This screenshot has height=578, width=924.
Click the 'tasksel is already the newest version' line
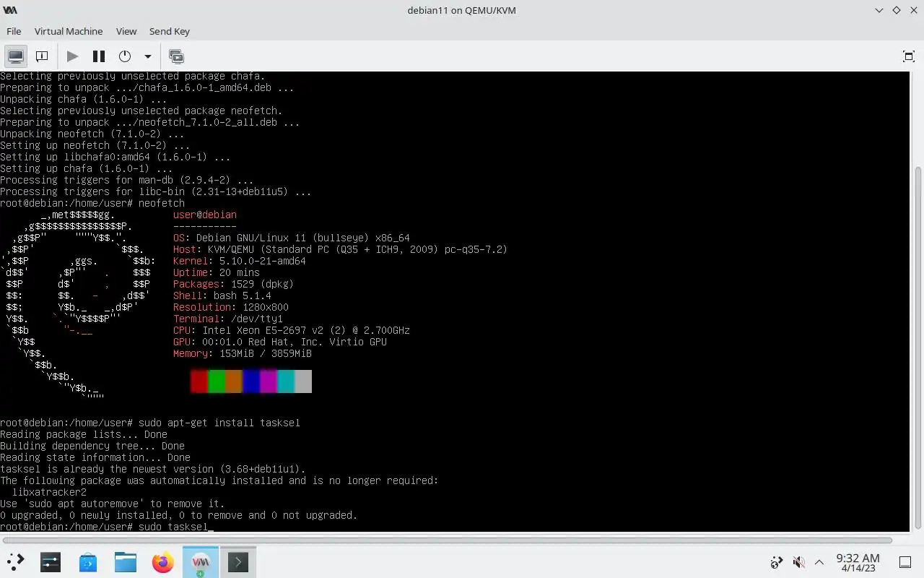(x=153, y=469)
